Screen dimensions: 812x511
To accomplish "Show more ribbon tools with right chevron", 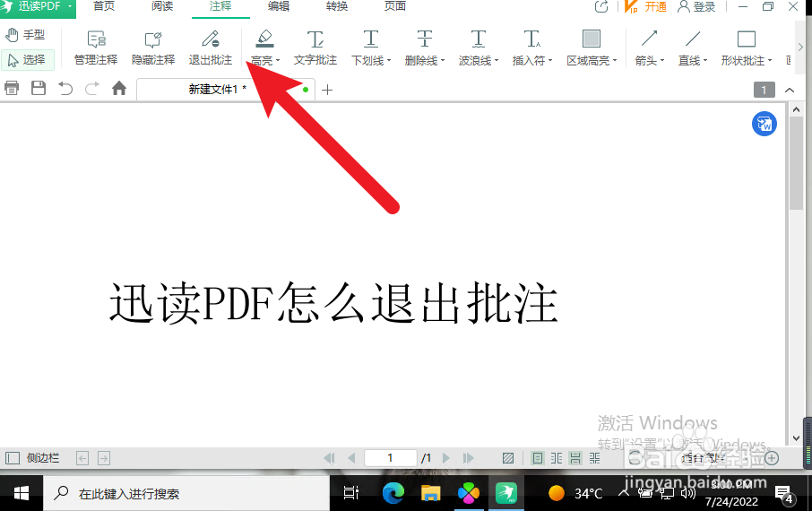I will (800, 48).
